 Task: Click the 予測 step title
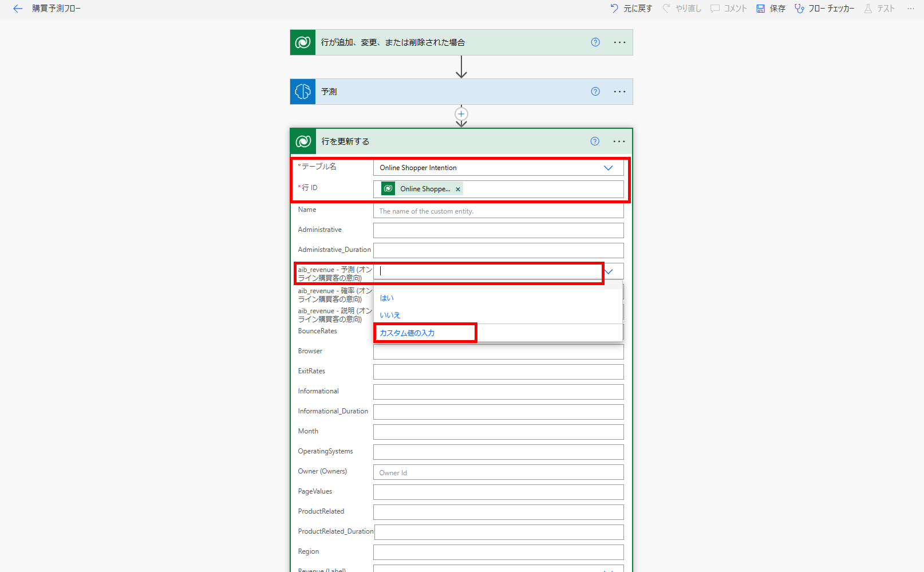tap(329, 92)
